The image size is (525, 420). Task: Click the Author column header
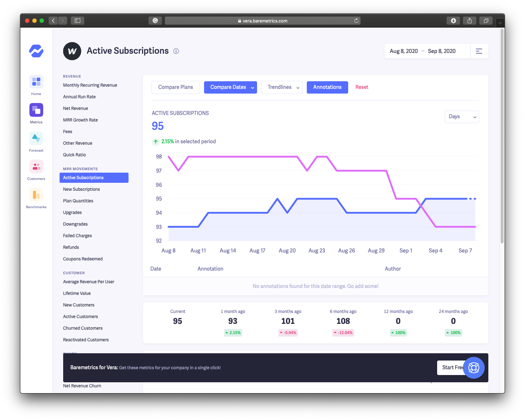click(393, 269)
